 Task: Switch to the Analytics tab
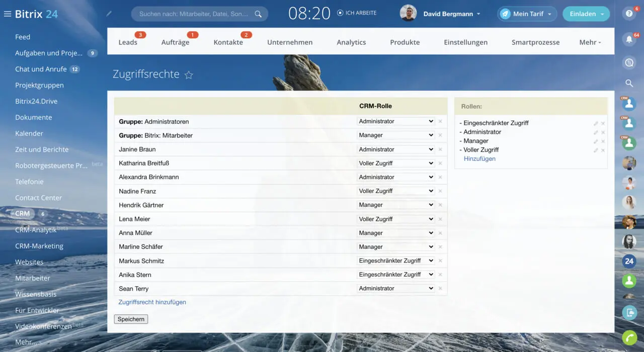351,42
